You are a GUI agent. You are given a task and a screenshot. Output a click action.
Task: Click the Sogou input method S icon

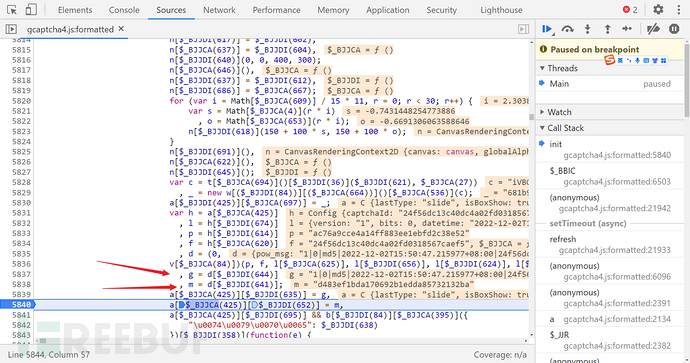pyautogui.click(x=609, y=60)
